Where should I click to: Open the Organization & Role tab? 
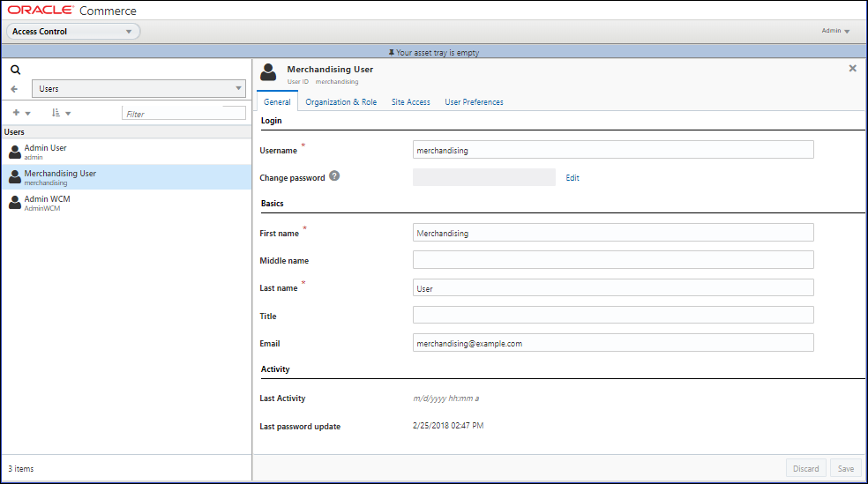tap(341, 101)
